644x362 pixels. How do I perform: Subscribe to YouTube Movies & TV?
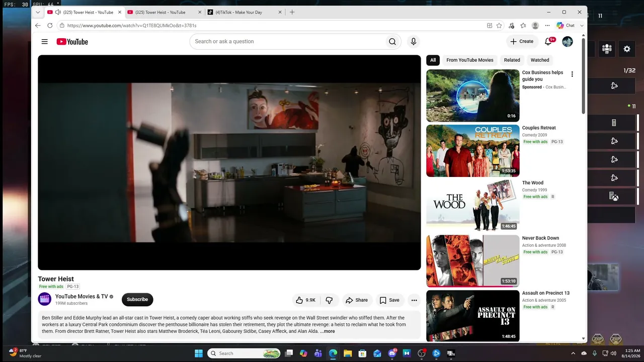(137, 300)
